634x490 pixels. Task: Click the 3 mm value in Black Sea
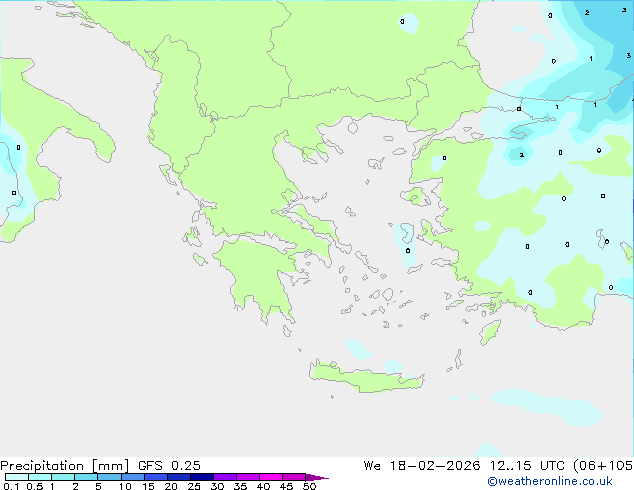pyautogui.click(x=626, y=10)
